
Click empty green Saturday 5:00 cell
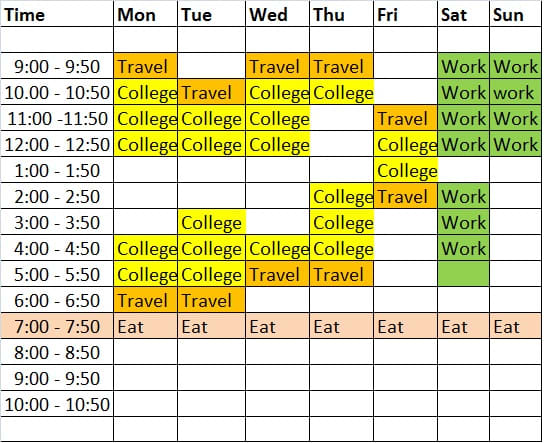[463, 274]
